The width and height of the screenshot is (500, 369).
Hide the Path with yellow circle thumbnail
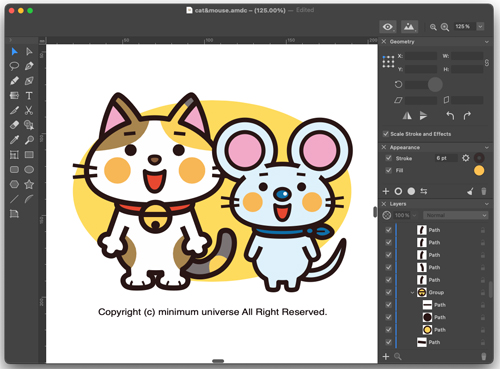click(388, 329)
